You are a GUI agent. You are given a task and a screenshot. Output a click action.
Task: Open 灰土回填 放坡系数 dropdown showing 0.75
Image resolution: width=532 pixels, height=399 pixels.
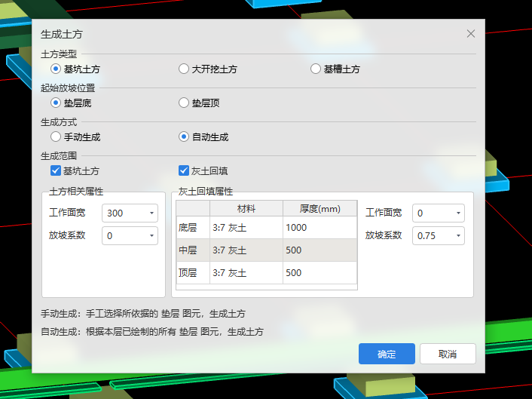coord(439,235)
